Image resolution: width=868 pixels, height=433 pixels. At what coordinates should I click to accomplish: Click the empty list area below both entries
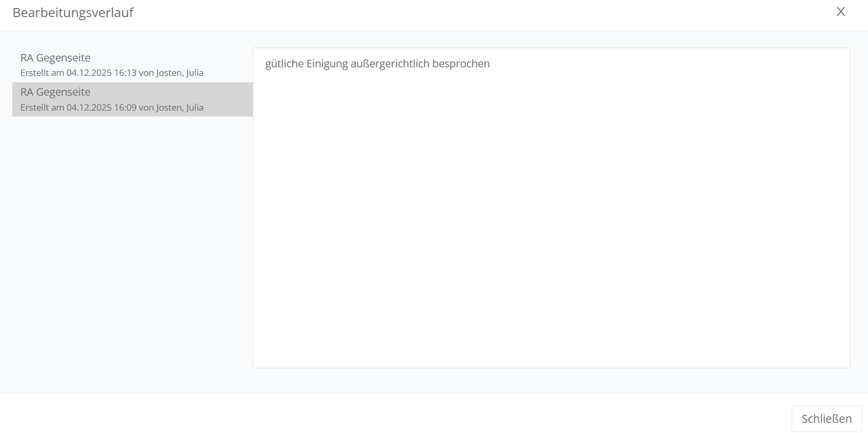(x=132, y=241)
